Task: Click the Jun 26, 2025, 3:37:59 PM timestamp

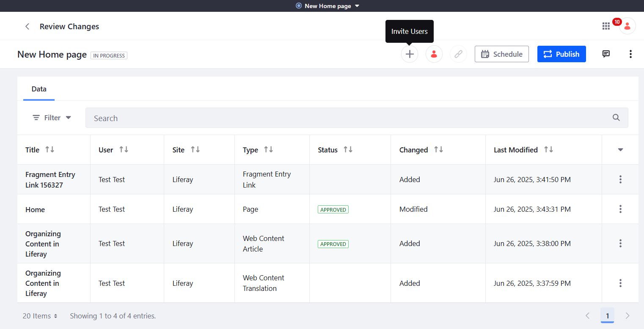Action: pyautogui.click(x=532, y=283)
